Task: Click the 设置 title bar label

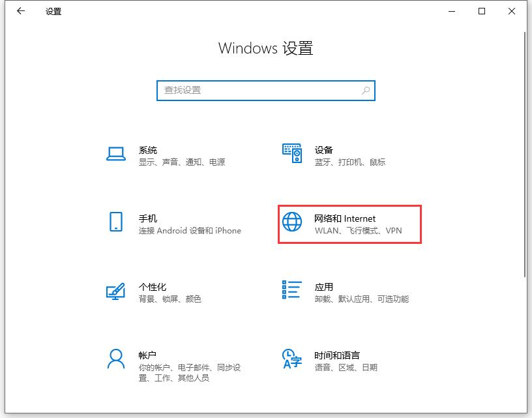Action: [53, 11]
